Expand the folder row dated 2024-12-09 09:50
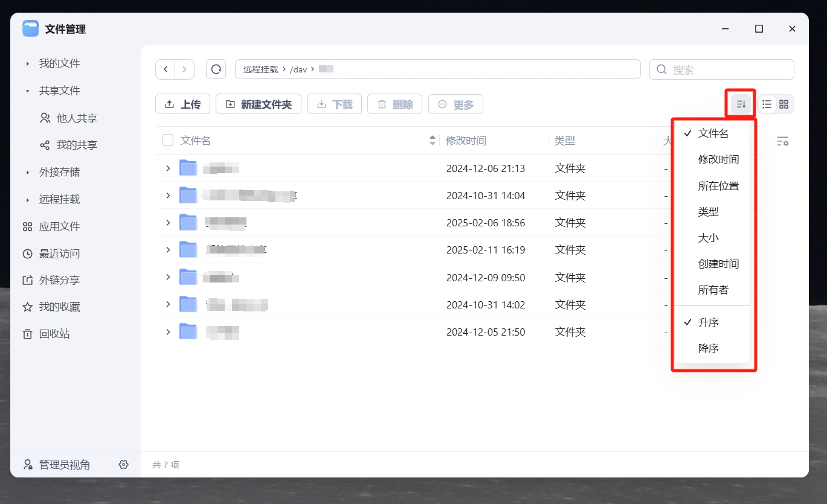The image size is (827, 504). [168, 278]
